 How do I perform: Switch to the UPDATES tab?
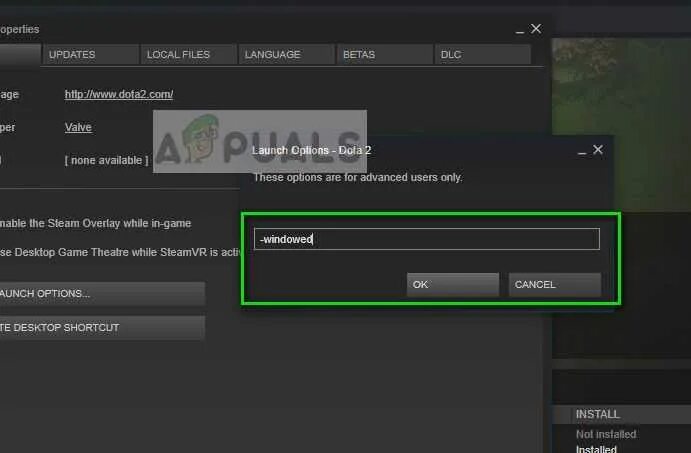pos(90,55)
